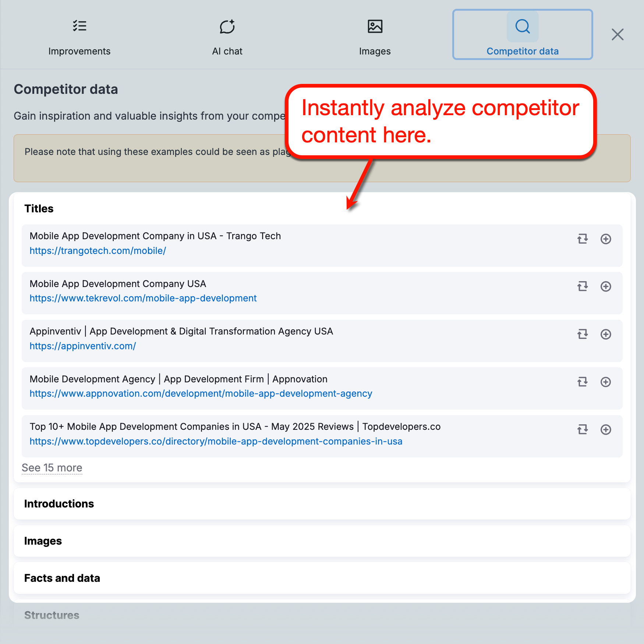Click the Competitor data magnifier icon
The image size is (644, 644).
click(523, 26)
